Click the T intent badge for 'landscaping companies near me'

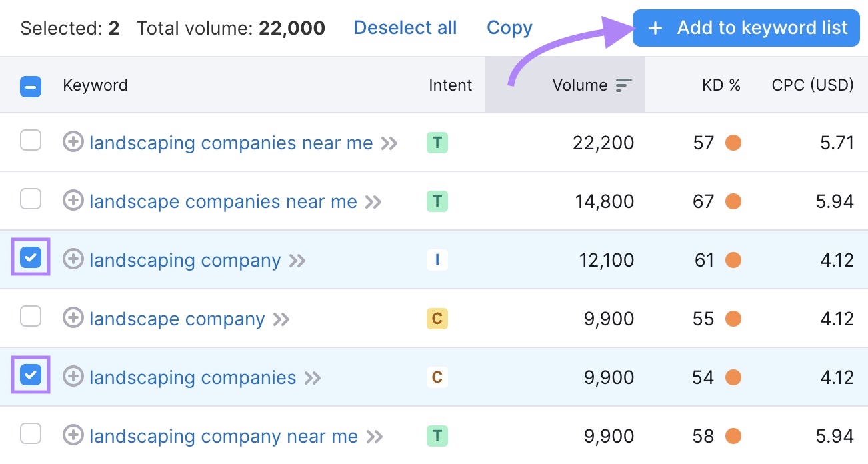[437, 143]
